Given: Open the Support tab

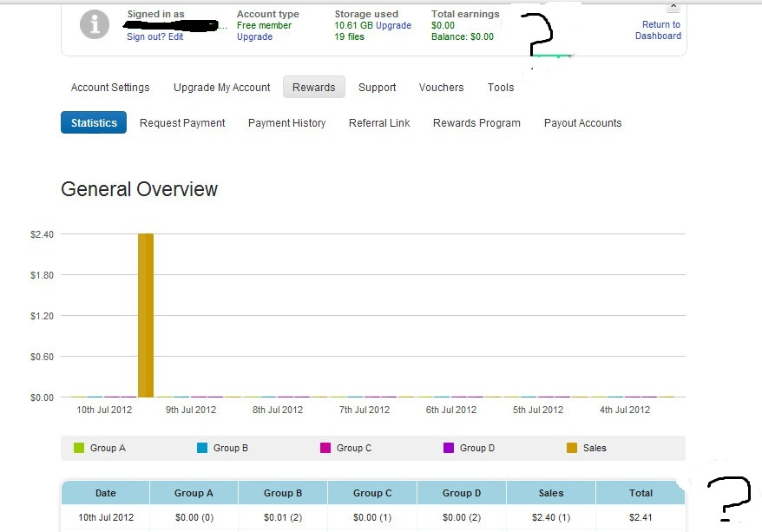Looking at the screenshot, I should point(378,88).
